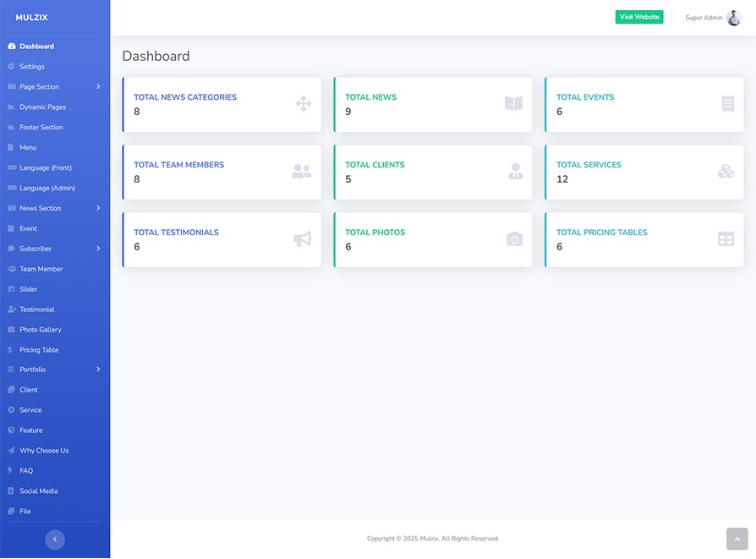Open Photo Gallery in the sidebar
The image size is (756, 559).
[41, 330]
